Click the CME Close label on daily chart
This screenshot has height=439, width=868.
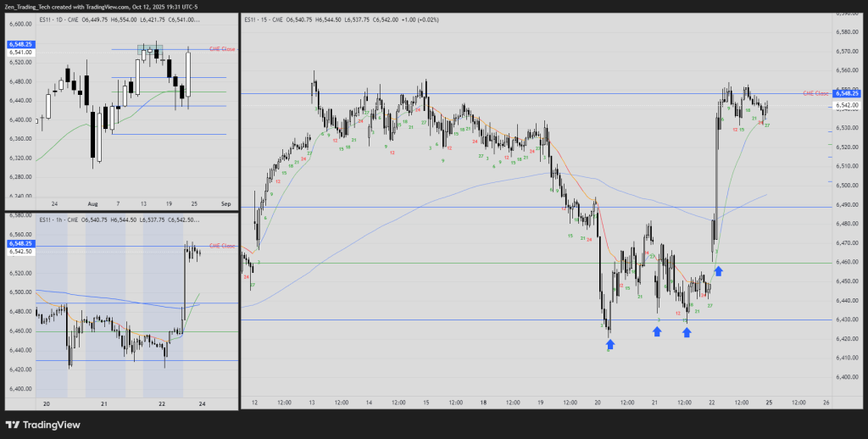coord(222,49)
